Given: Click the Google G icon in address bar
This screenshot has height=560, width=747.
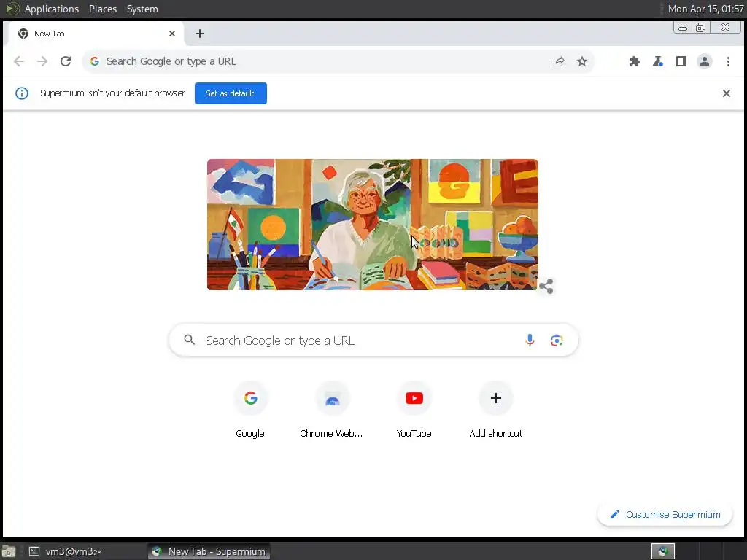Looking at the screenshot, I should (x=94, y=61).
